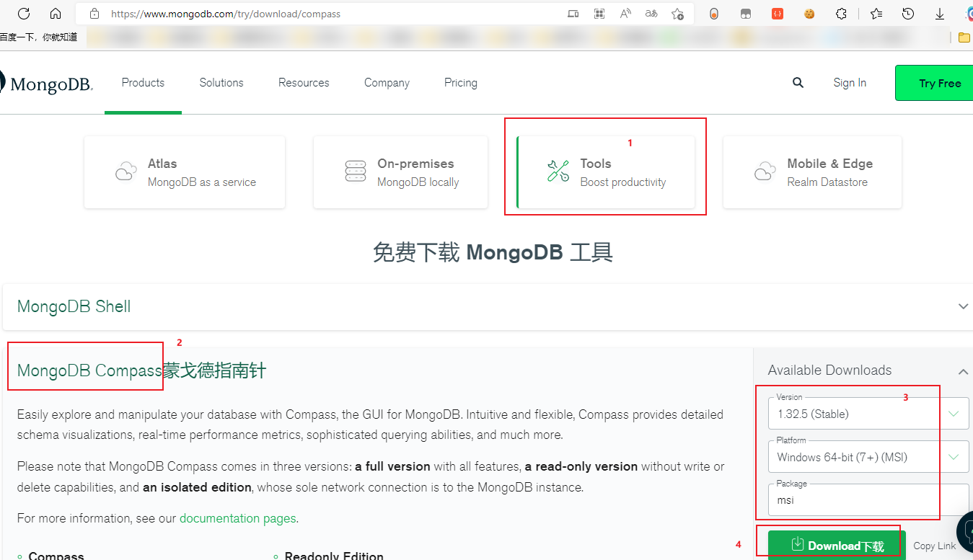This screenshot has width=973, height=560.
Task: Click the green Download button
Action: [836, 545]
